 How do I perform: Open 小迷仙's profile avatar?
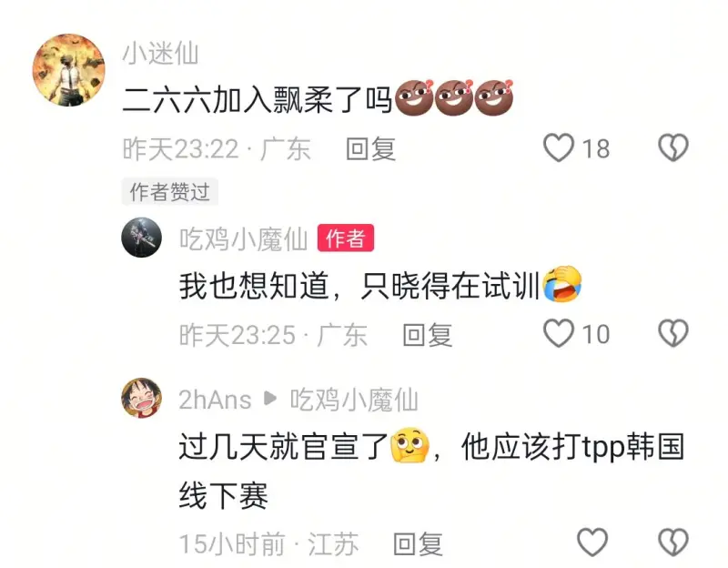pyautogui.click(x=69, y=70)
